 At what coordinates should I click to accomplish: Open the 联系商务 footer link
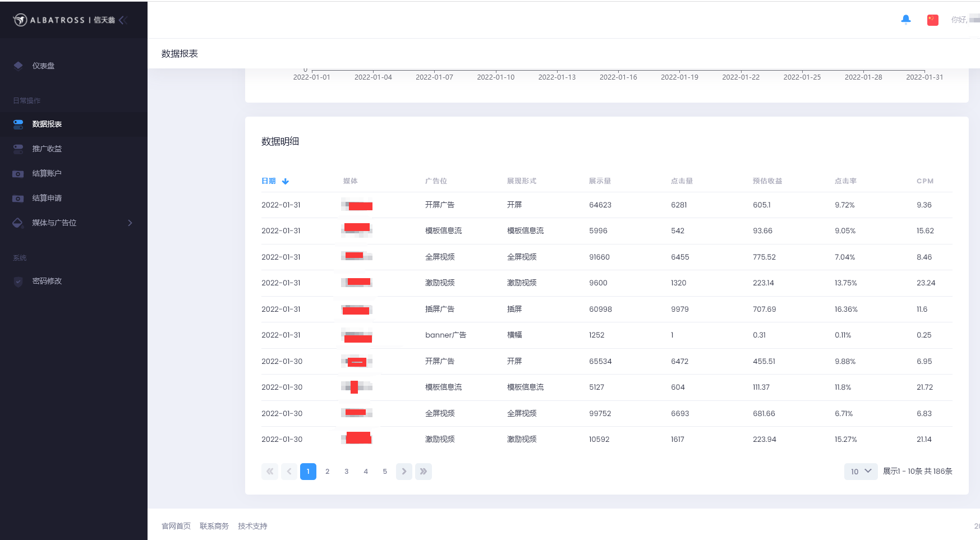[214, 526]
